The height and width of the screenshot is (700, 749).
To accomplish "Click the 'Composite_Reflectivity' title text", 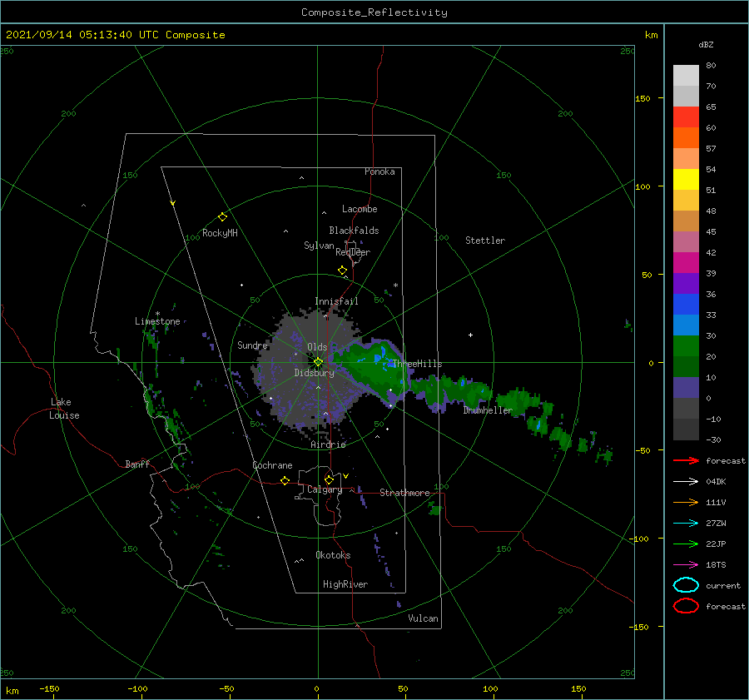I will [374, 12].
